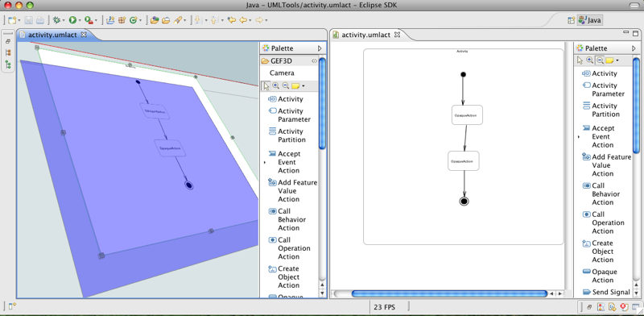Screen dimensions: 644x316
Task: Click the Save toolbar icon
Action: [29, 19]
